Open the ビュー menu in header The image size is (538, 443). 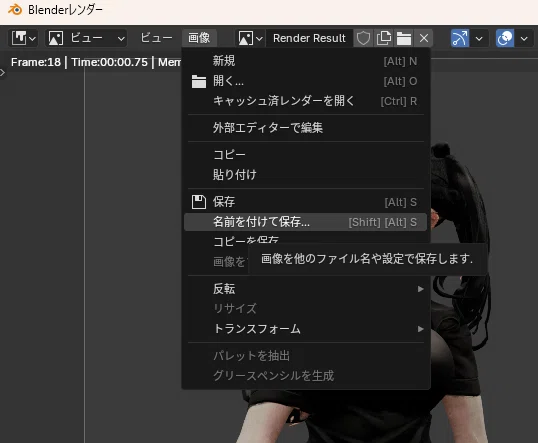pyautogui.click(x=156, y=38)
